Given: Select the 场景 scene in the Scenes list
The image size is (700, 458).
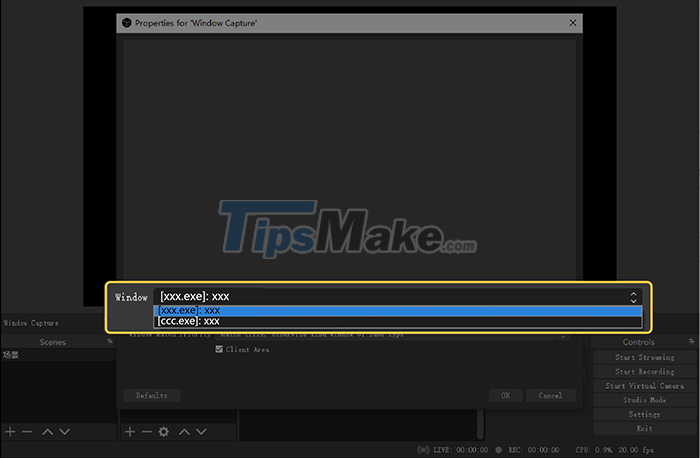Looking at the screenshot, I should pos(58,355).
